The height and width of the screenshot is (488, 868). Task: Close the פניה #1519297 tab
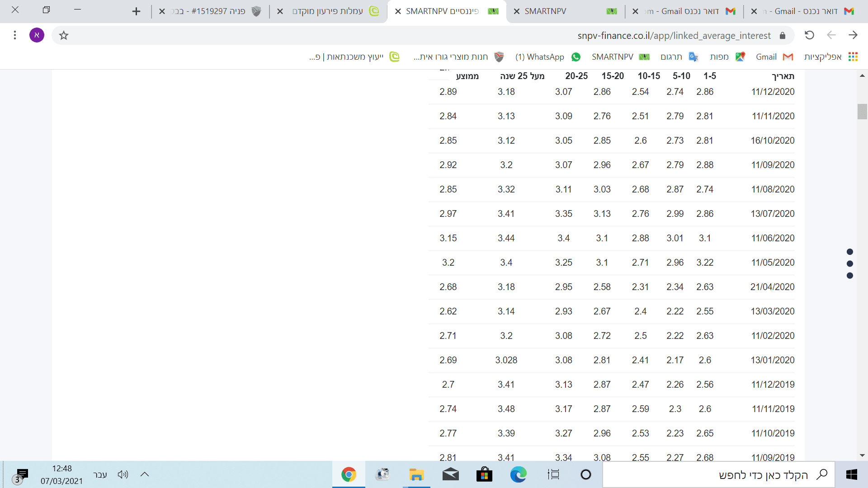[162, 11]
